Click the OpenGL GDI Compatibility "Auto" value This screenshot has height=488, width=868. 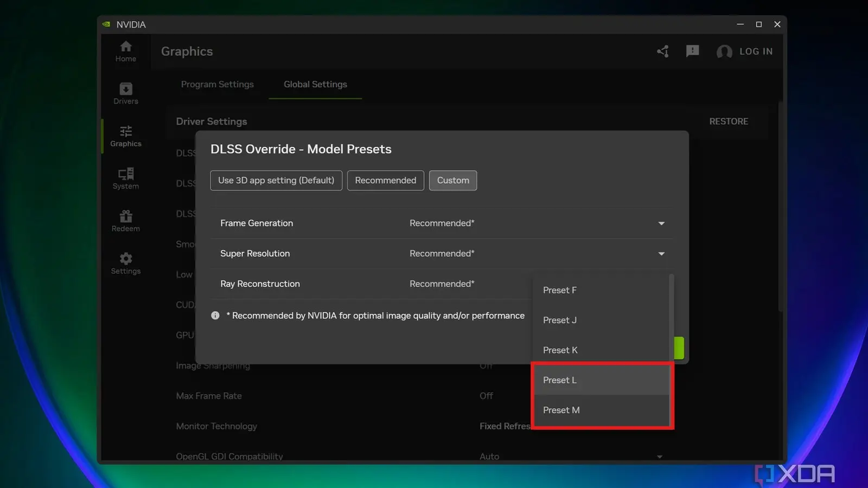tap(489, 457)
